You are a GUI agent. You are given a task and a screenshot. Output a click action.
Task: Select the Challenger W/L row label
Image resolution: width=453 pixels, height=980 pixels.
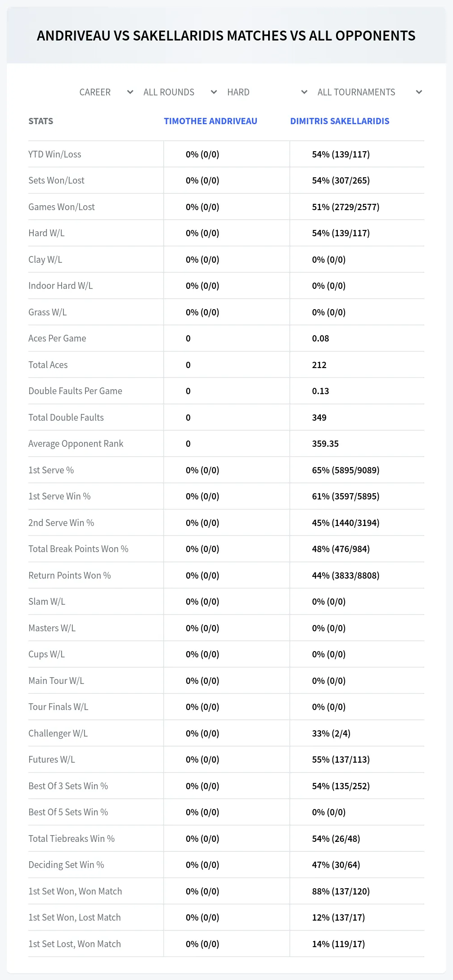point(58,733)
